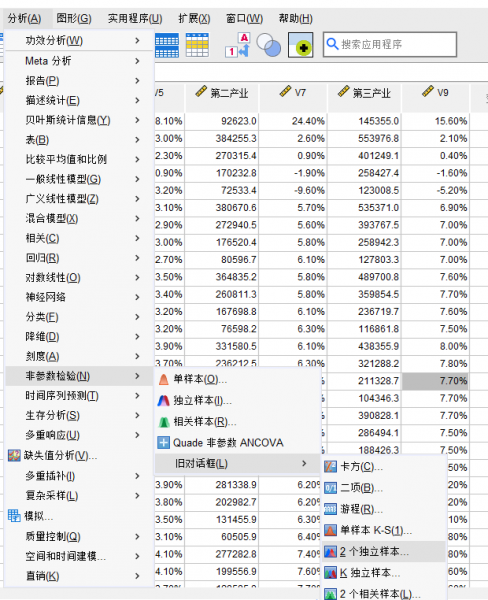Click the cell containing 24.40%
Image resolution: width=488 pixels, height=600 pixels.
293,121
